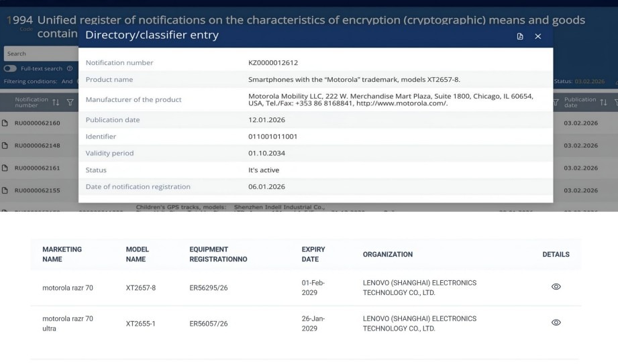Open filter for Publication date column

coord(556,103)
